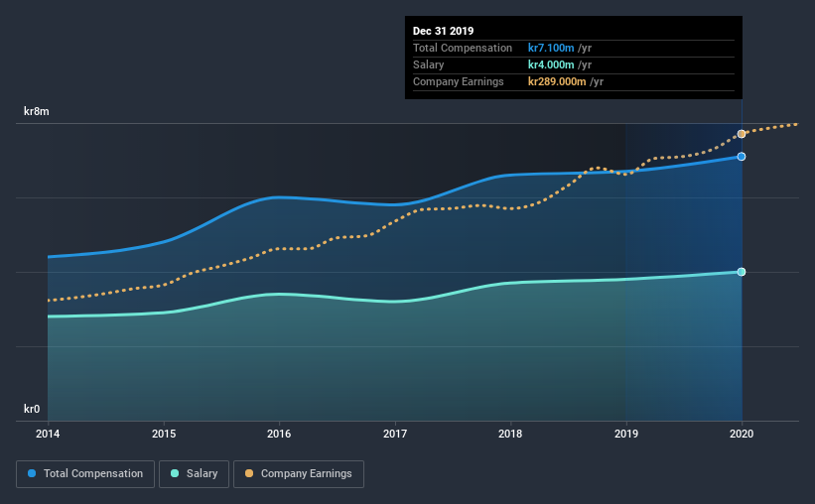Click the kr0 y-axis label
This screenshot has width=815, height=504.
[x=32, y=409]
